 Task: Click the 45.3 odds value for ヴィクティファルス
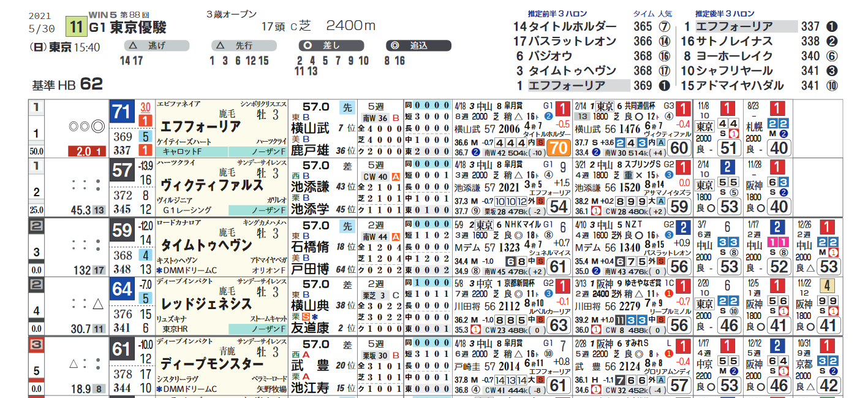80,210
